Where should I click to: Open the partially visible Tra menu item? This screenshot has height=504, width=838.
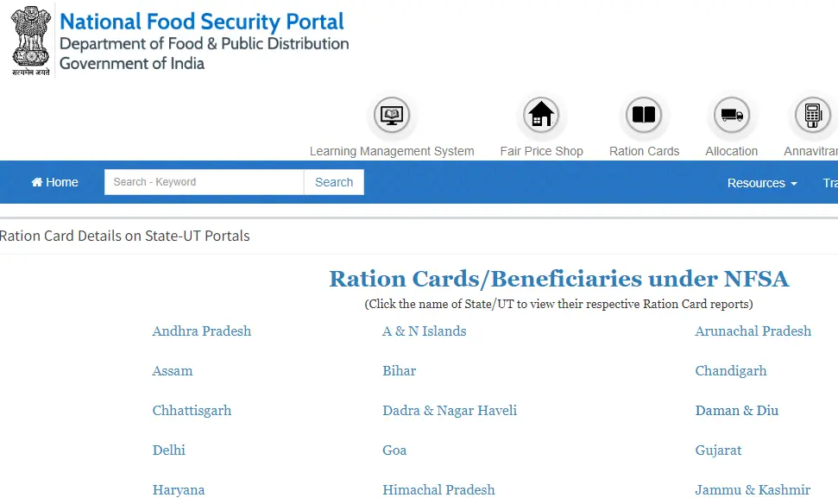tap(829, 182)
